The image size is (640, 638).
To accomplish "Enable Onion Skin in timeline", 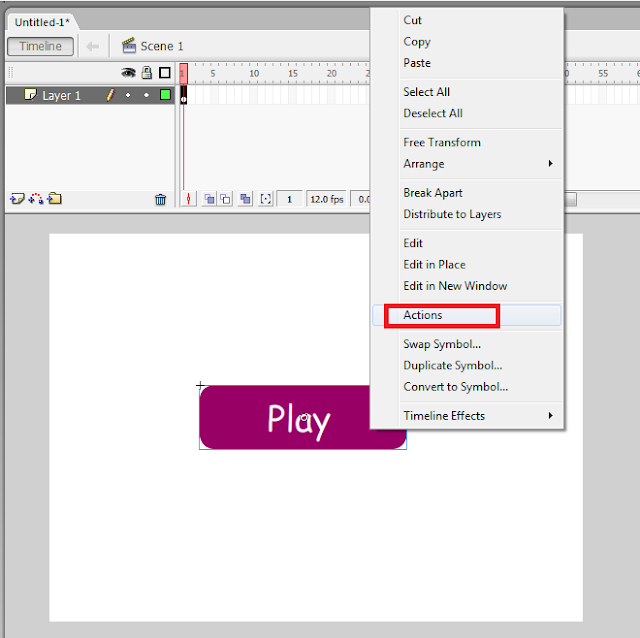I will pyautogui.click(x=209, y=199).
